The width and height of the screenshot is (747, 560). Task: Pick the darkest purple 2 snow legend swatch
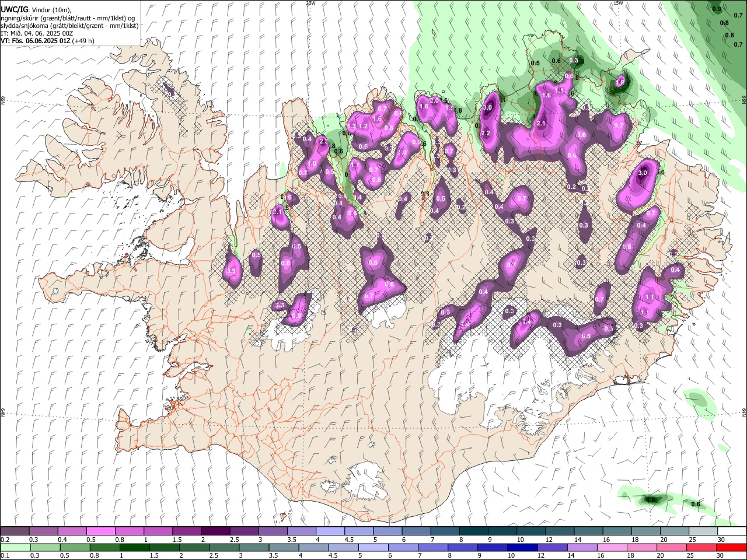[215, 531]
